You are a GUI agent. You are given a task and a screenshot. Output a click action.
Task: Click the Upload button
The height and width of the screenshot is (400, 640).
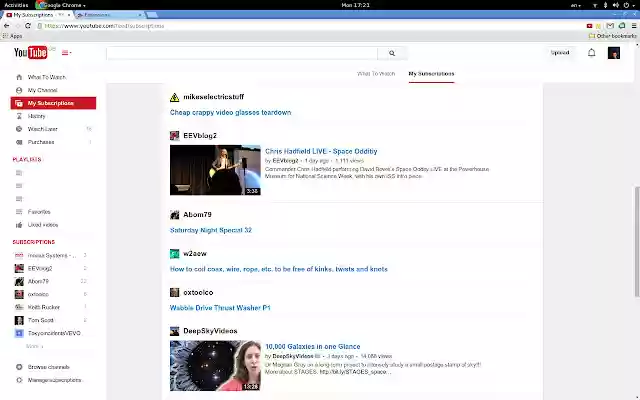pyautogui.click(x=560, y=53)
